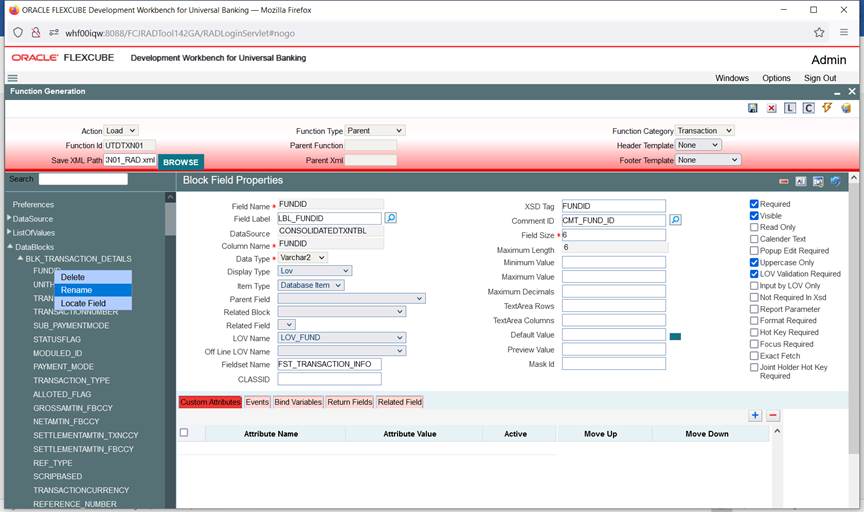Switch to the Return Fields tab

349,402
